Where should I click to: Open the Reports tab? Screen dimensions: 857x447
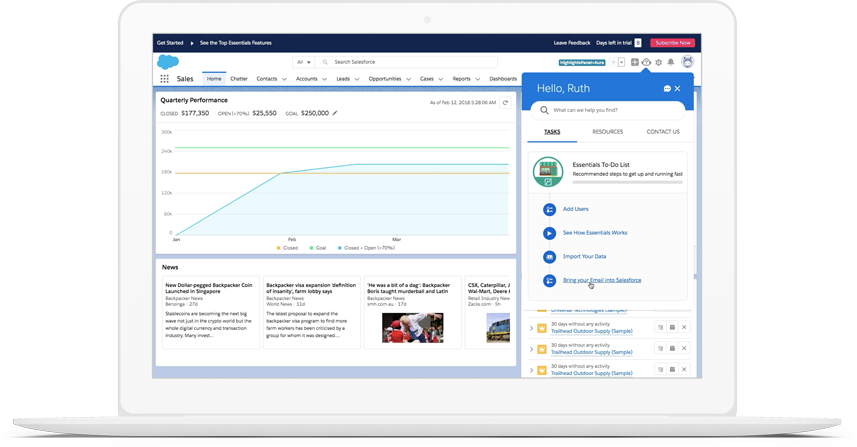461,79
